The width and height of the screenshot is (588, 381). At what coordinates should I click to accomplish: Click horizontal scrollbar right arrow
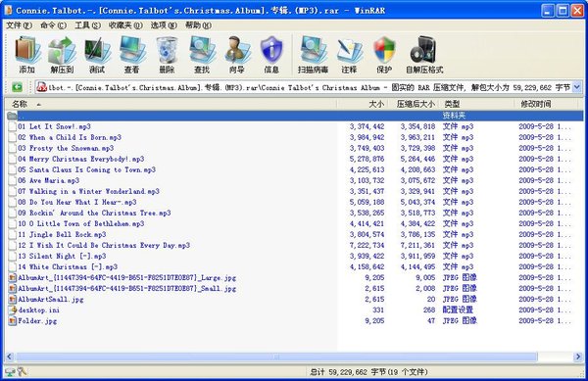click(x=578, y=357)
